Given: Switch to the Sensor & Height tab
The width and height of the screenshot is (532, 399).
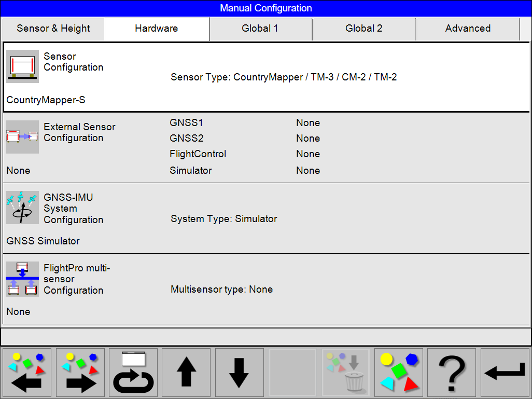Looking at the screenshot, I should point(52,29).
